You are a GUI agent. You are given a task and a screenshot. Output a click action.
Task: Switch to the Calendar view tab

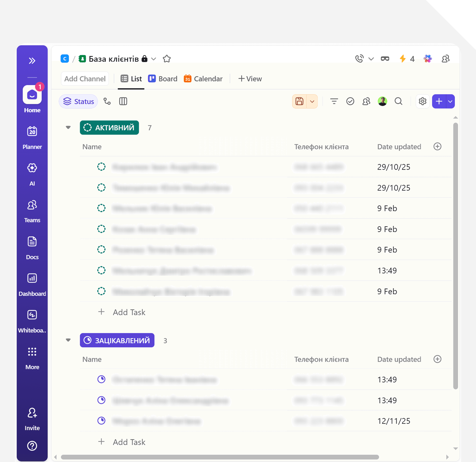[203, 79]
